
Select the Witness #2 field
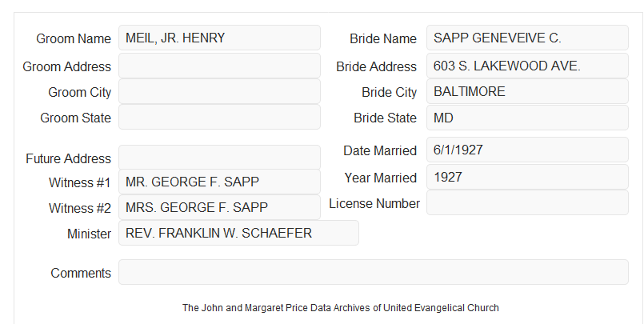(x=219, y=207)
